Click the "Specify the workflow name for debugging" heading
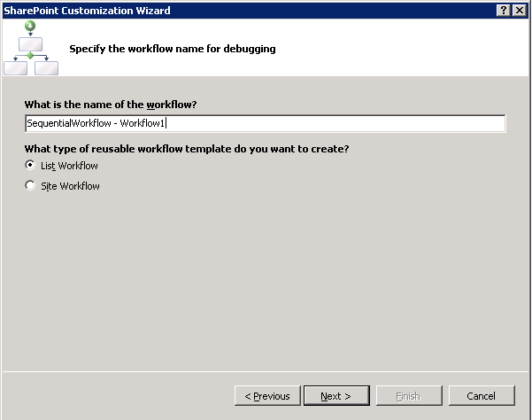Image resolution: width=532 pixels, height=420 pixels. click(x=173, y=49)
